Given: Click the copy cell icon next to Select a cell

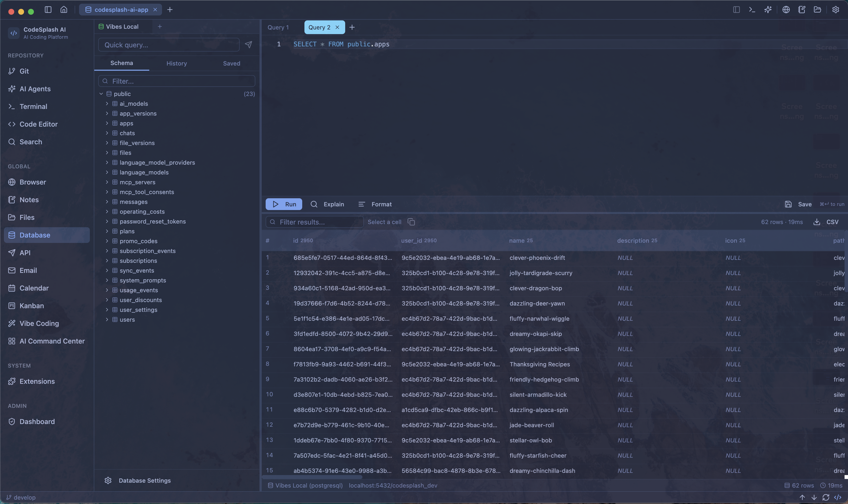Looking at the screenshot, I should pyautogui.click(x=411, y=221).
